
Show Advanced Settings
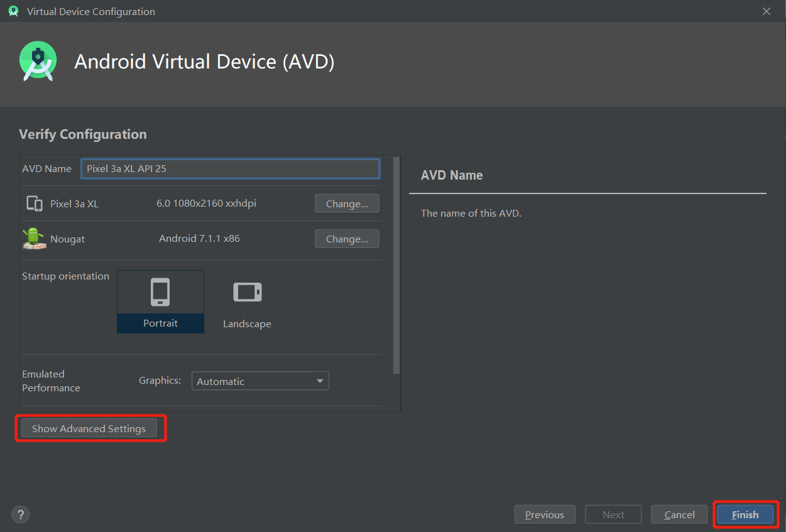(x=89, y=428)
